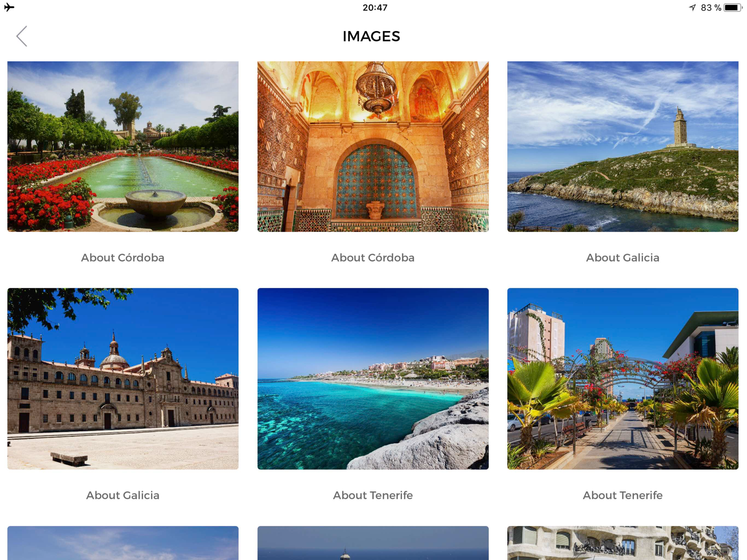Screen dimensions: 747x560
Task: Tap the location services arrow icon
Action: (x=692, y=7)
